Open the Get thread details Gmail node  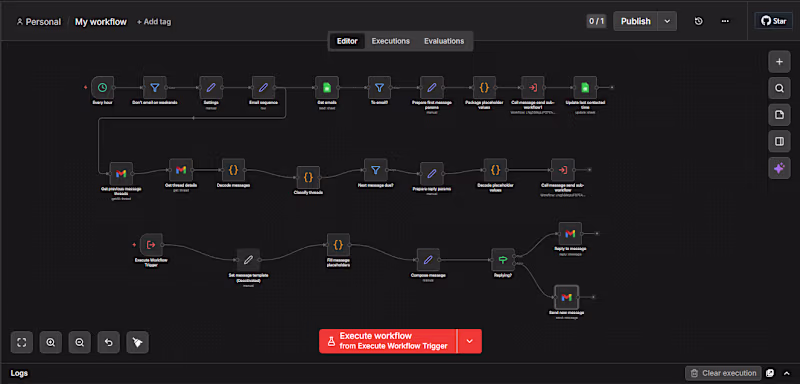(x=181, y=170)
